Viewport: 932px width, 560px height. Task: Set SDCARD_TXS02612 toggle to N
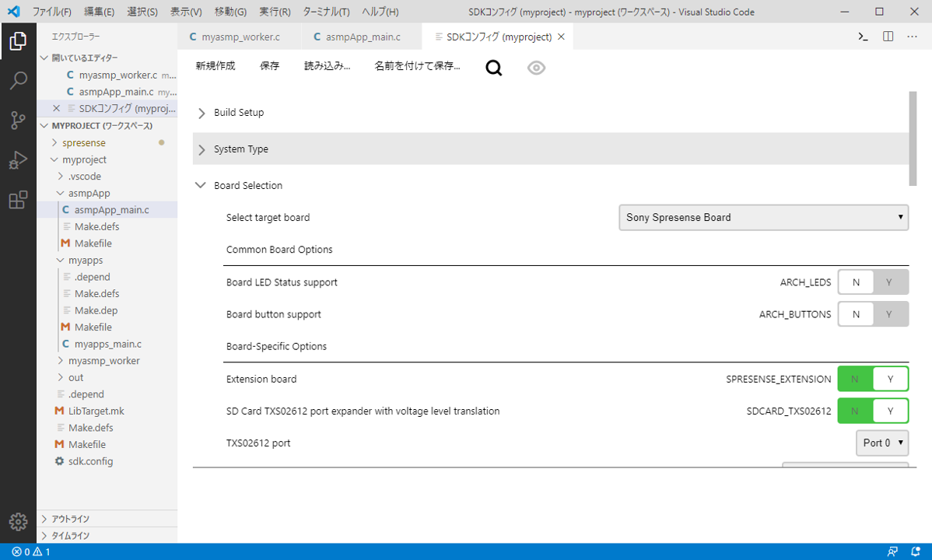(855, 411)
